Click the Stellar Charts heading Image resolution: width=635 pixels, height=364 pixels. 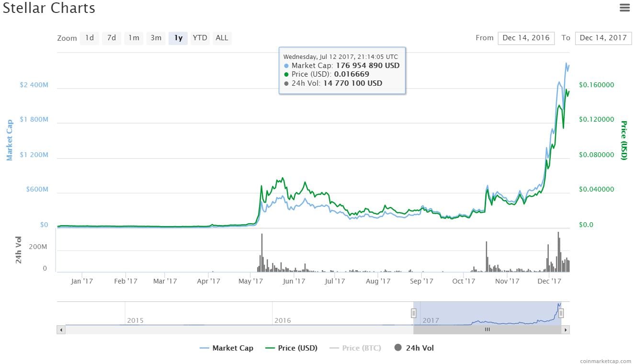[49, 8]
